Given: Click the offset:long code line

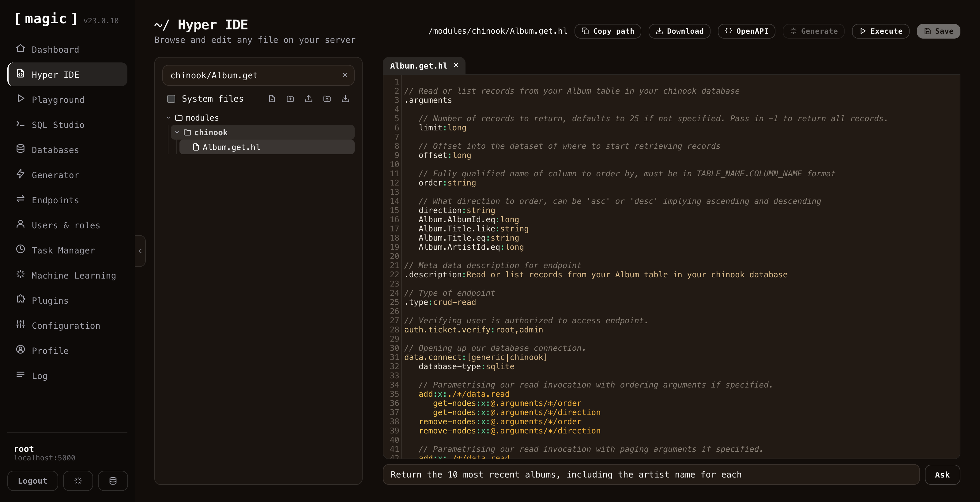Looking at the screenshot, I should pyautogui.click(x=445, y=155).
